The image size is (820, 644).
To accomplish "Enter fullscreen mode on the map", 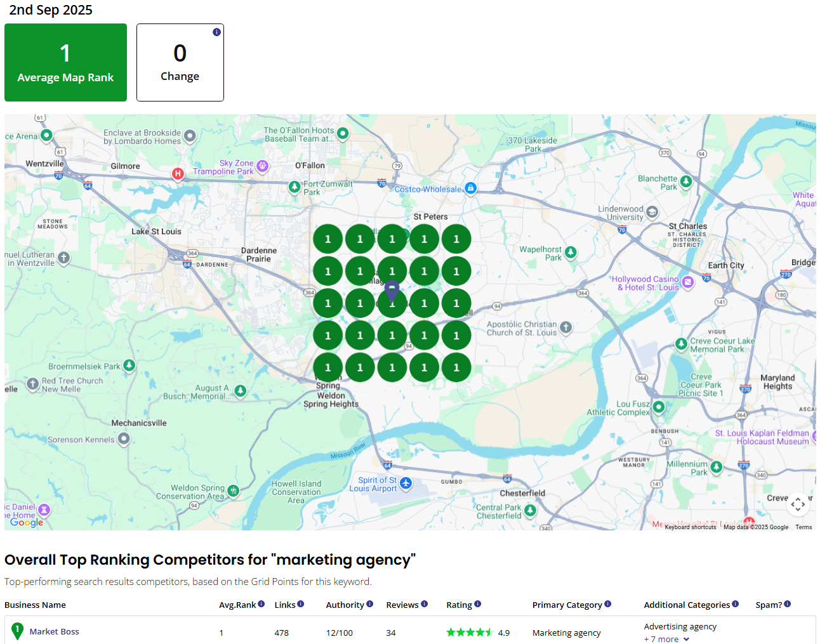I will (798, 504).
